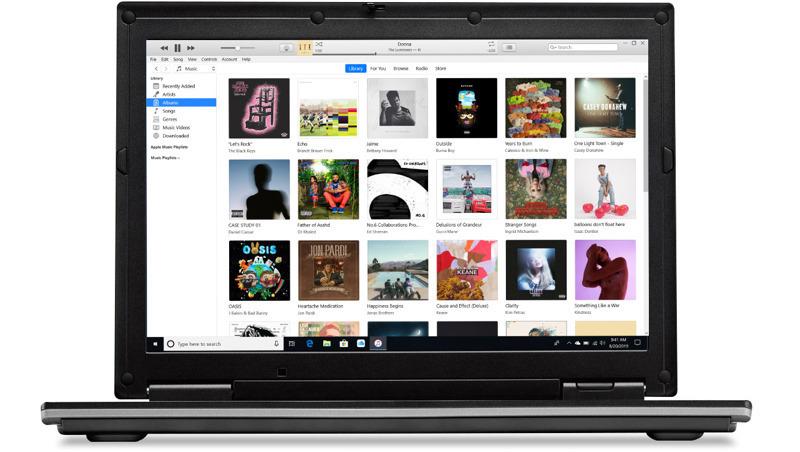The height and width of the screenshot is (452, 800).
Task: Open Music Videos in sidebar
Action: [176, 127]
